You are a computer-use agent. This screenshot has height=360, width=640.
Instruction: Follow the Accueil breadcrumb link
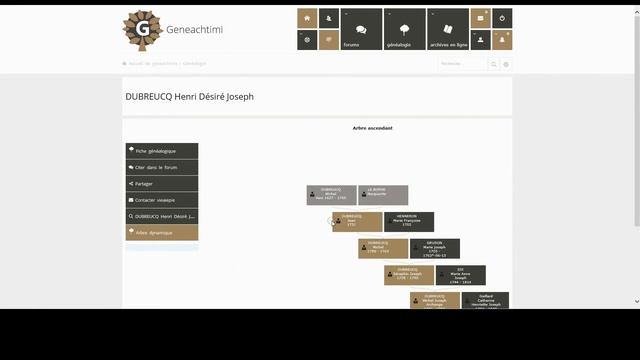pyautogui.click(x=153, y=64)
